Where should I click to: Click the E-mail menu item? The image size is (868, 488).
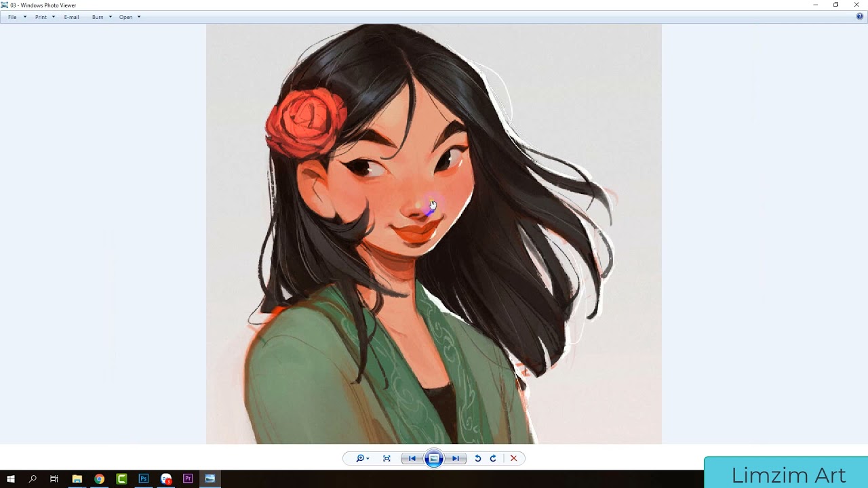tap(71, 17)
